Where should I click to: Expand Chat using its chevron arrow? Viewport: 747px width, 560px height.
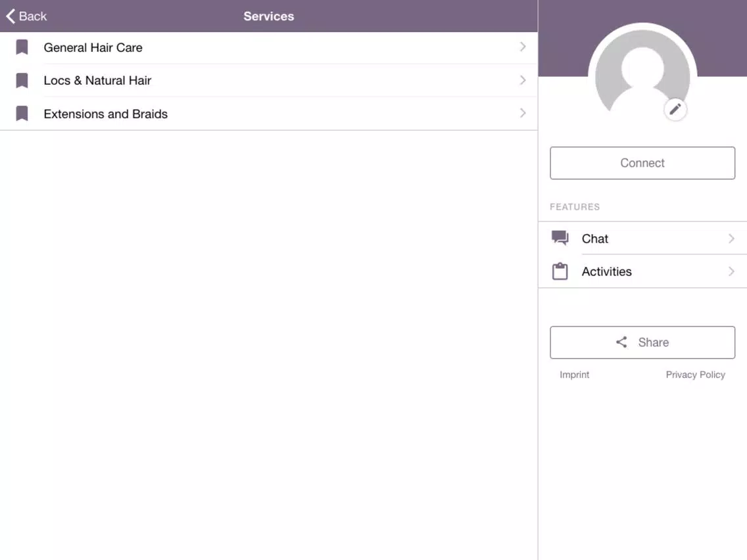point(731,238)
